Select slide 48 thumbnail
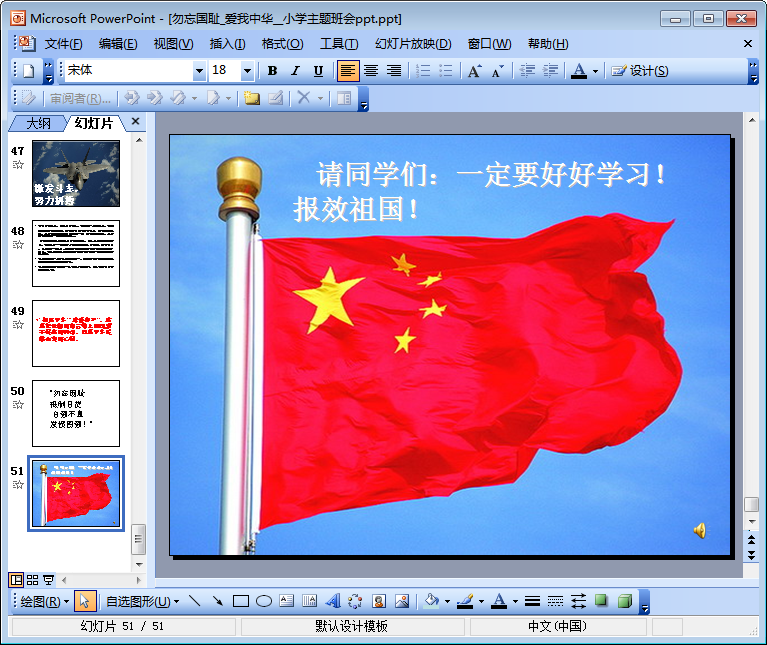This screenshot has width=767, height=645. (76, 253)
